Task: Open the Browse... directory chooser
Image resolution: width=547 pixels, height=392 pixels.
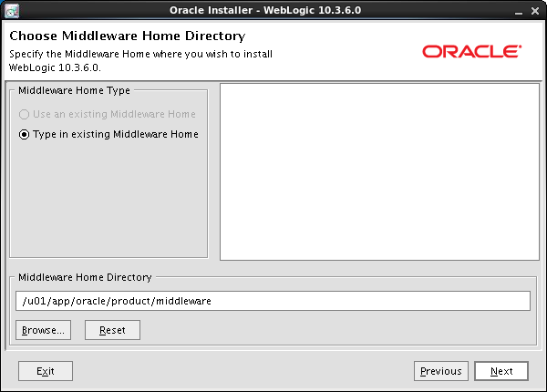Action: 43,330
